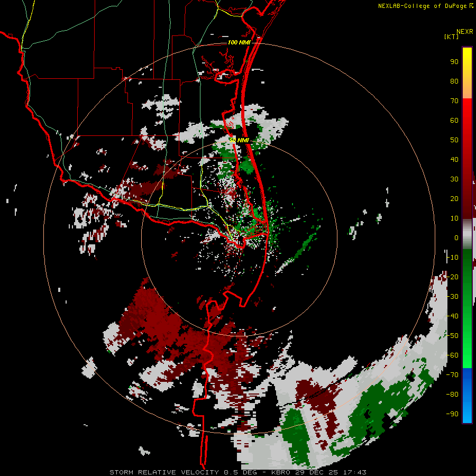This screenshot has width=476, height=476.
Task: Click the 70 value on the velocity scale
Action: tap(454, 101)
